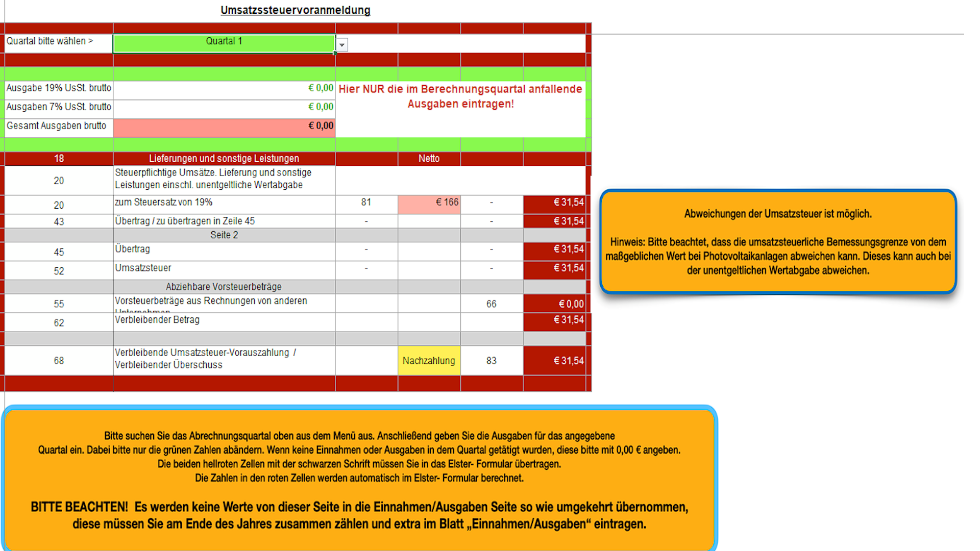Image resolution: width=980 pixels, height=551 pixels.
Task: Click the Verbleibender Betrag label cell
Action: pyautogui.click(x=224, y=321)
